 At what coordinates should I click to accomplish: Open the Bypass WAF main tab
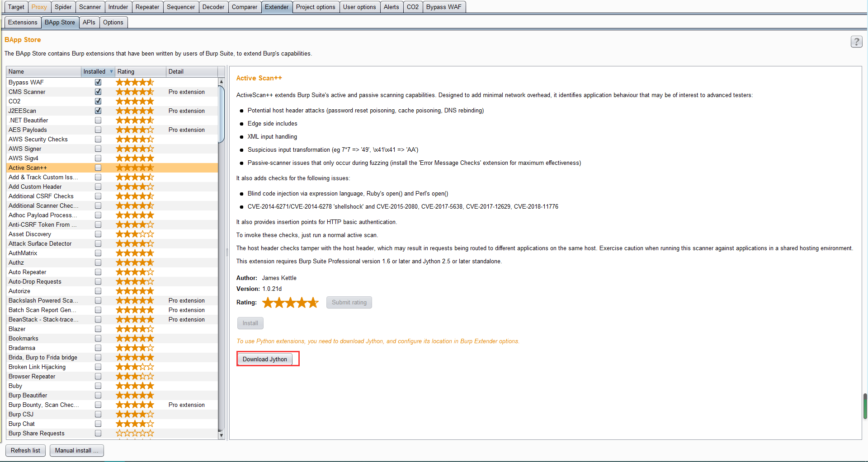click(444, 7)
